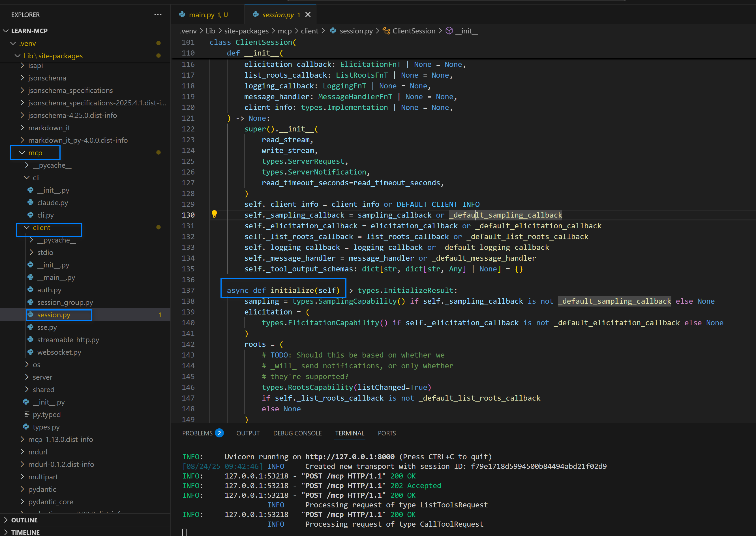
Task: Click the http://127.0.0.1:8000 link in terminal
Action: tap(350, 456)
